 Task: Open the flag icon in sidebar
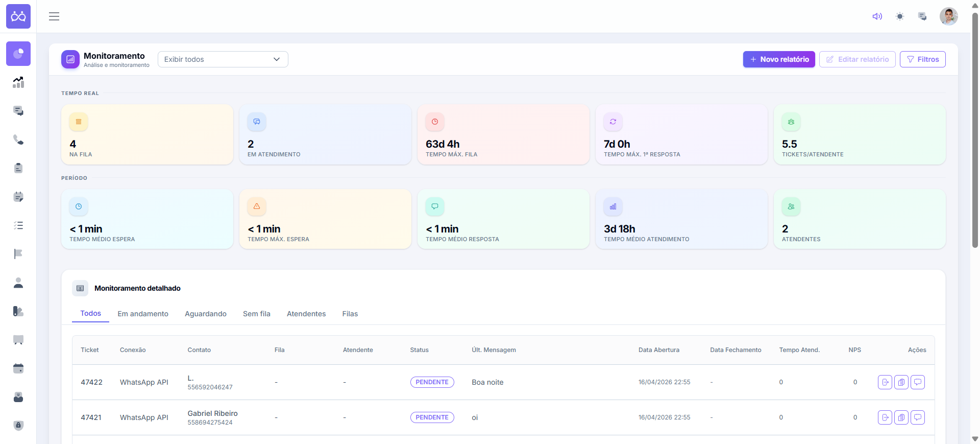click(x=18, y=254)
